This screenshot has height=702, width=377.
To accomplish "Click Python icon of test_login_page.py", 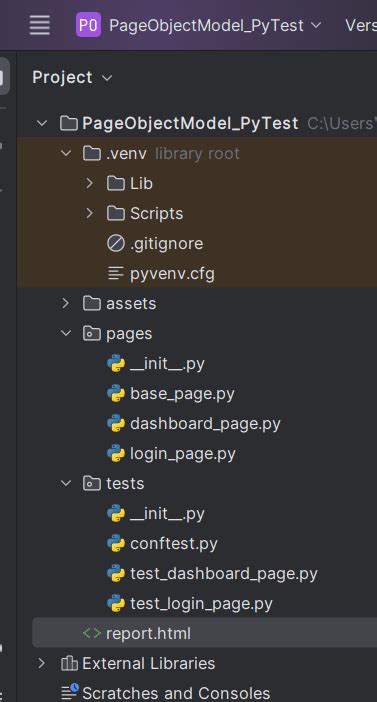I will click(116, 604).
